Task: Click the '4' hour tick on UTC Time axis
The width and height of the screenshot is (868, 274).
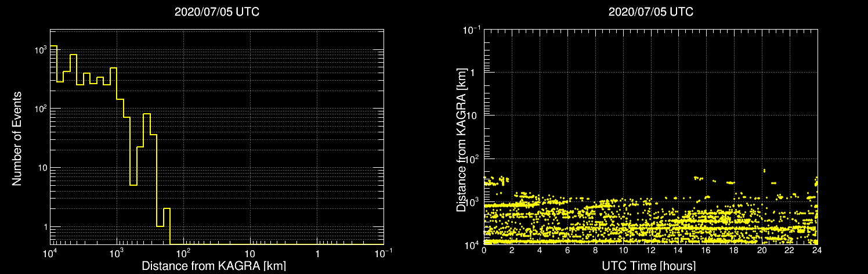Action: pyautogui.click(x=540, y=250)
